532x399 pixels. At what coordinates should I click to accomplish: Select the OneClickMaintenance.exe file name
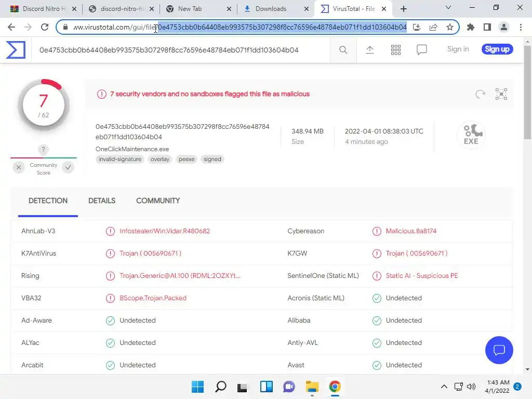pos(132,149)
